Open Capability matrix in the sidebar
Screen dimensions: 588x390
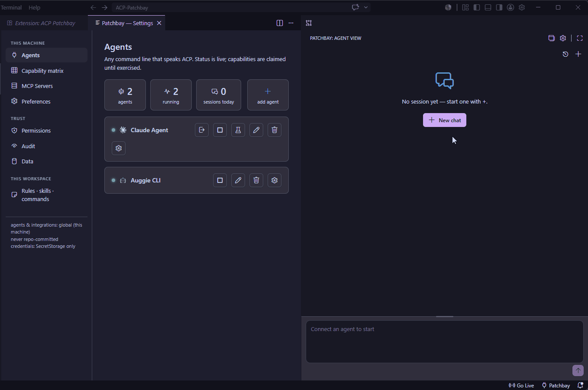click(x=46, y=71)
